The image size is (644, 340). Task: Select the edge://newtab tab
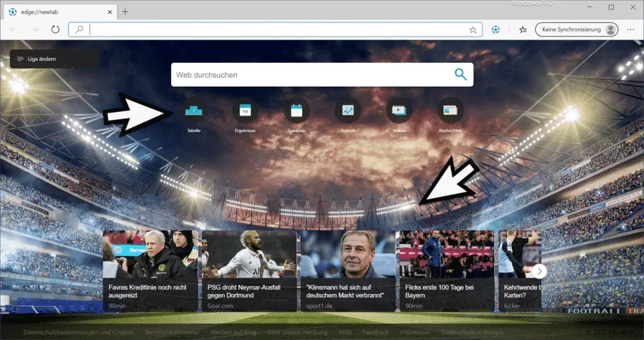(60, 13)
